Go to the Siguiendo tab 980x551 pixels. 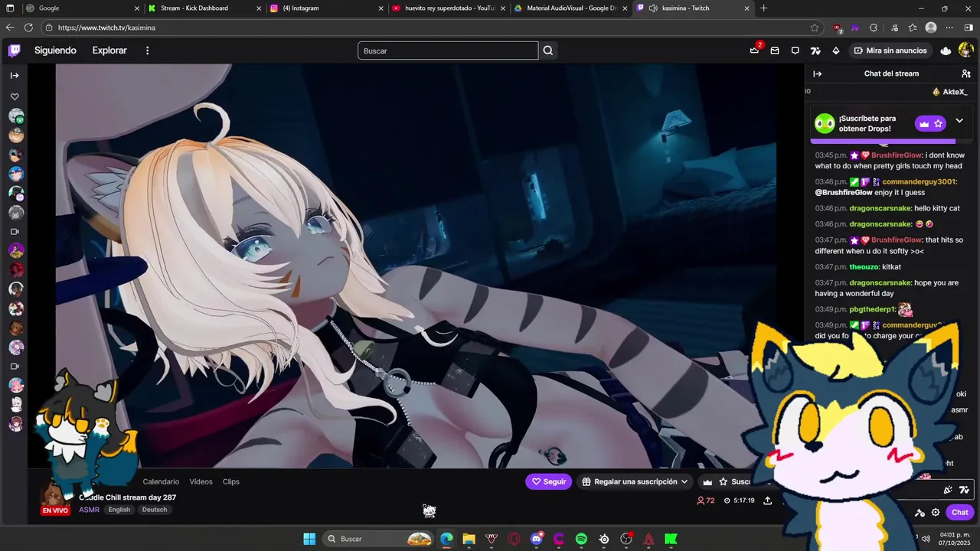55,51
